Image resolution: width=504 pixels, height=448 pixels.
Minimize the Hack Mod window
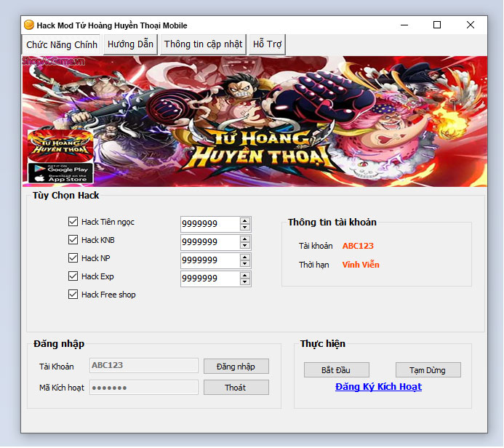tap(404, 25)
